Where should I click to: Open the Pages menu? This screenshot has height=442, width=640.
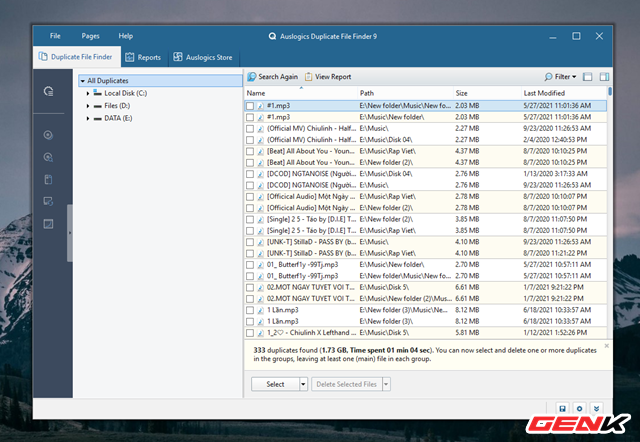(90, 36)
